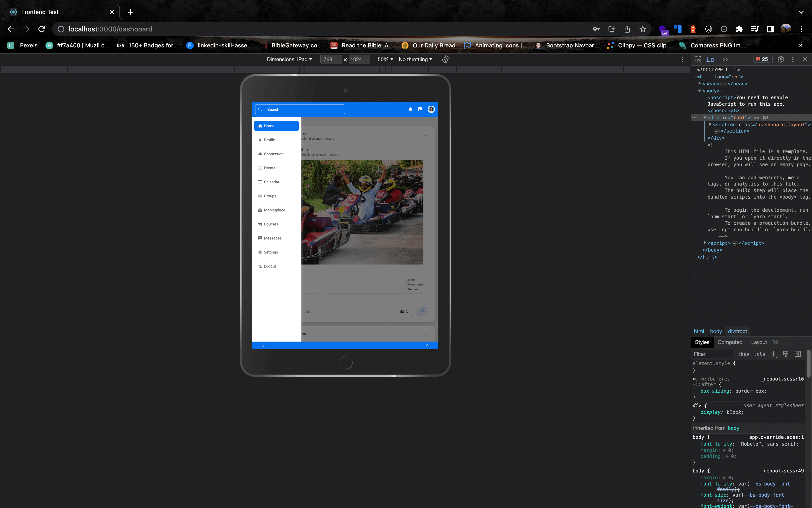Viewport: 812px width, 508px height.
Task: Switch to the Computed tab
Action: (x=730, y=342)
